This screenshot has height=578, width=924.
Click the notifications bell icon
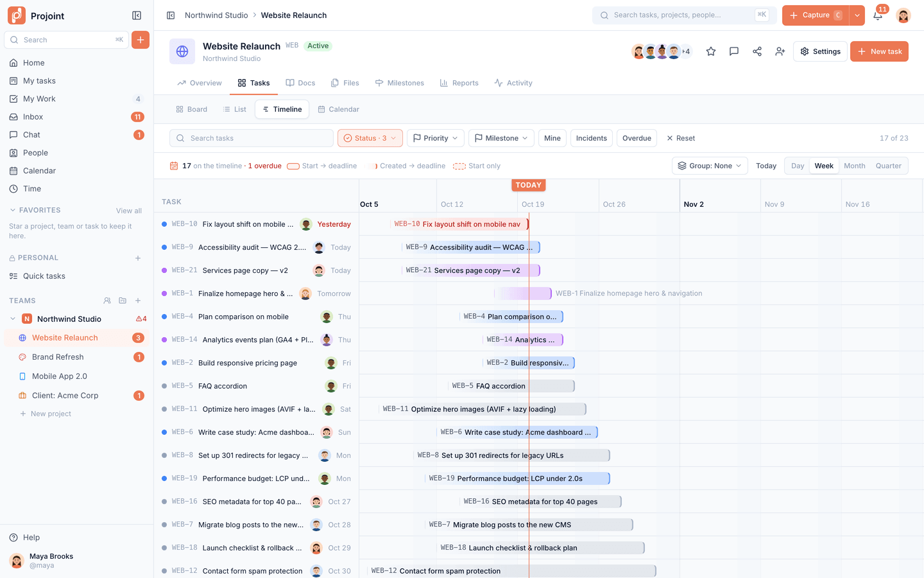(x=878, y=15)
